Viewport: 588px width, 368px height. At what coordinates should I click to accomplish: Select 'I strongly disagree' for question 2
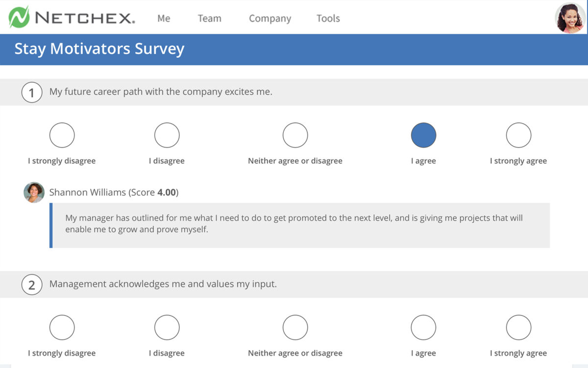(x=62, y=328)
